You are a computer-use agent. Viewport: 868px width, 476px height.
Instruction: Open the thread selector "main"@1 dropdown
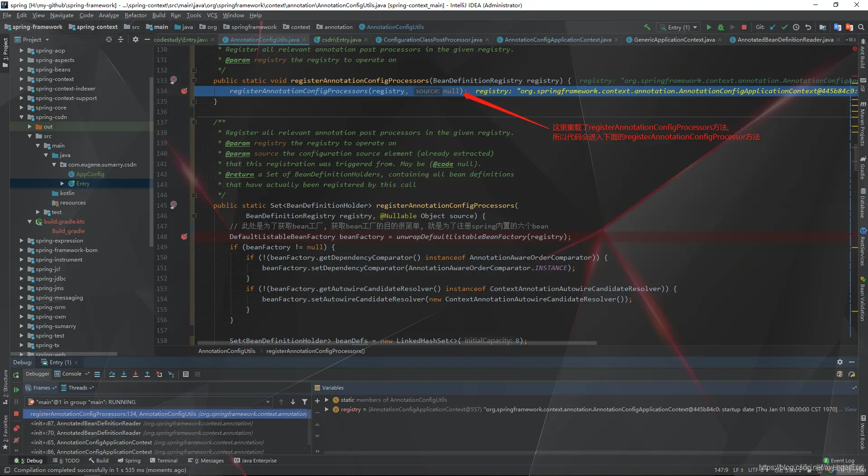click(x=149, y=402)
